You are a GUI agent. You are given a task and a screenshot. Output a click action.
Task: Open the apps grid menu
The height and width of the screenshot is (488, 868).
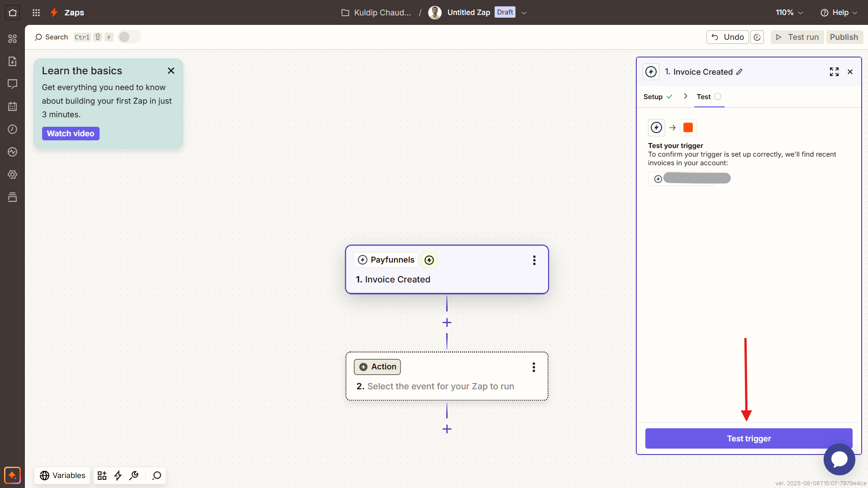click(36, 13)
